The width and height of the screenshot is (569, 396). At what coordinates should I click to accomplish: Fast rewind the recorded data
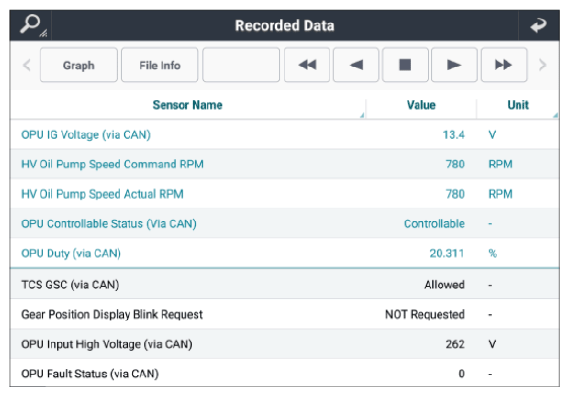[307, 65]
